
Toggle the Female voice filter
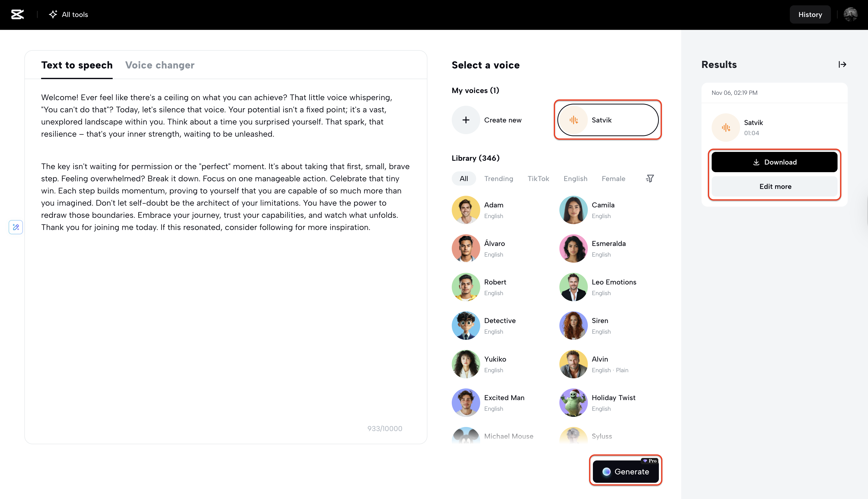[613, 179]
